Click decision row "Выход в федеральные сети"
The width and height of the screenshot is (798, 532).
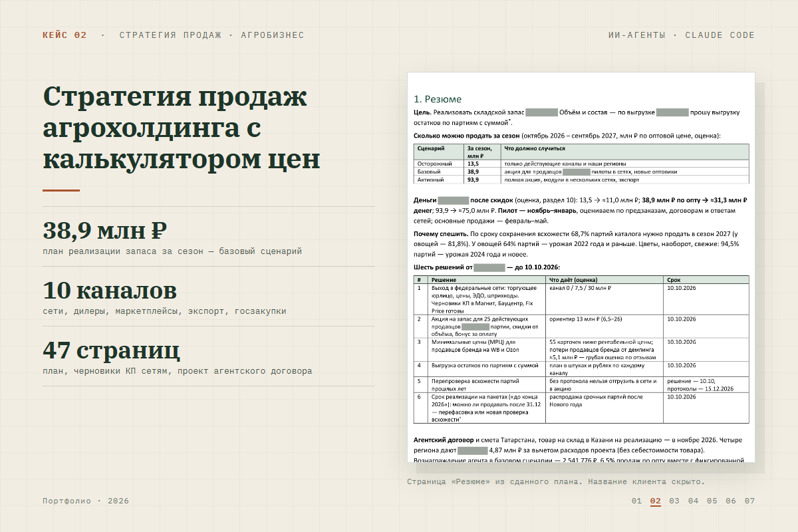[581, 299]
